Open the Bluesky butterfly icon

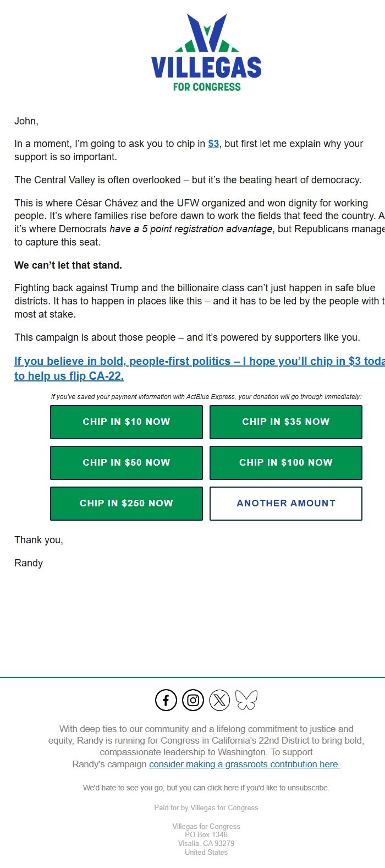[x=246, y=700]
